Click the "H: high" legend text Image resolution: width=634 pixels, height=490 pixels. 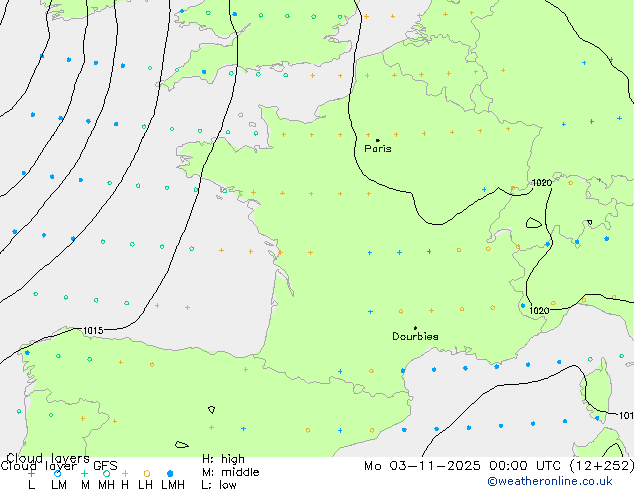pos(223,459)
